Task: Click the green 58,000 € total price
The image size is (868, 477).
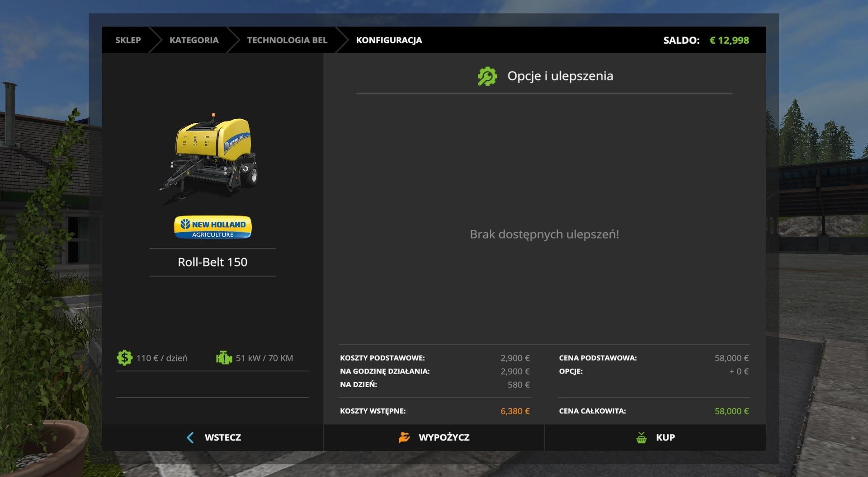Action: [731, 412]
